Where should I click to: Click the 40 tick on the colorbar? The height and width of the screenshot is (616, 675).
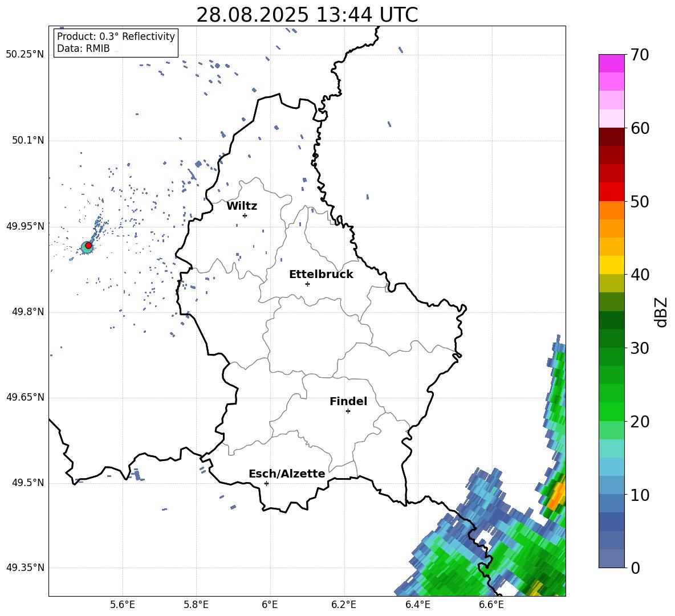[640, 275]
